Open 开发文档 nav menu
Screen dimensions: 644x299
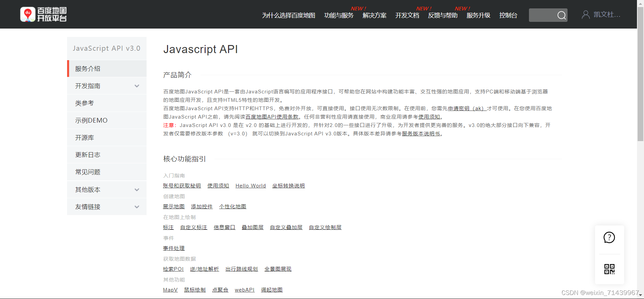[x=407, y=15]
